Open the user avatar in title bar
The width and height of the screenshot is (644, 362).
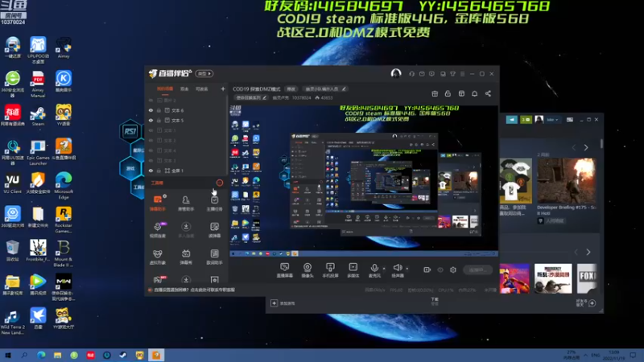396,73
